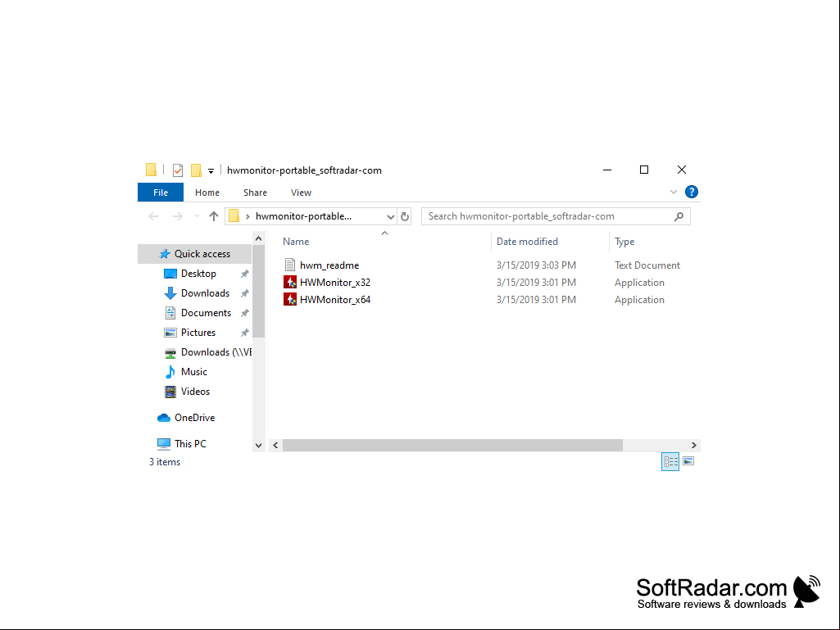Minimize the File Explorer window
This screenshot has width=840, height=630.
point(607,170)
